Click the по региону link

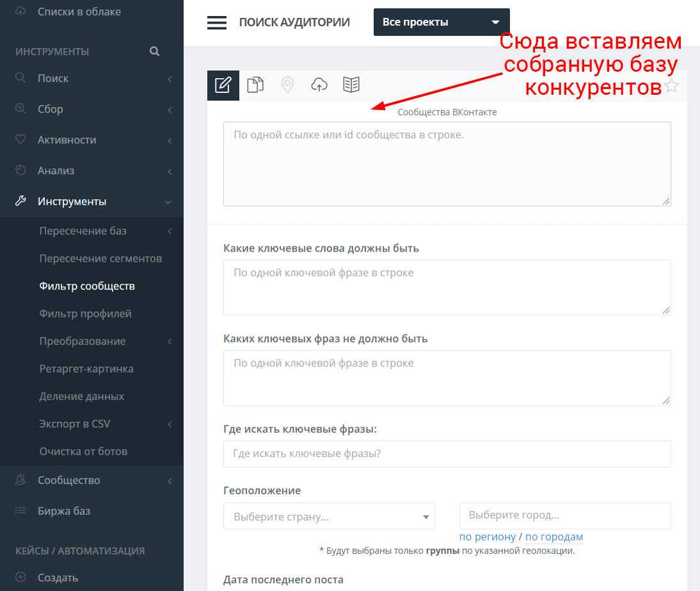click(x=487, y=537)
